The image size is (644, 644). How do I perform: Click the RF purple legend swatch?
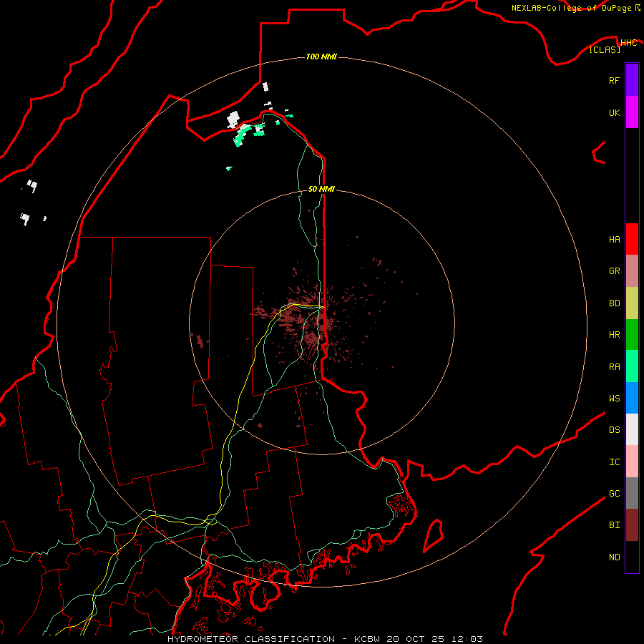(x=632, y=80)
